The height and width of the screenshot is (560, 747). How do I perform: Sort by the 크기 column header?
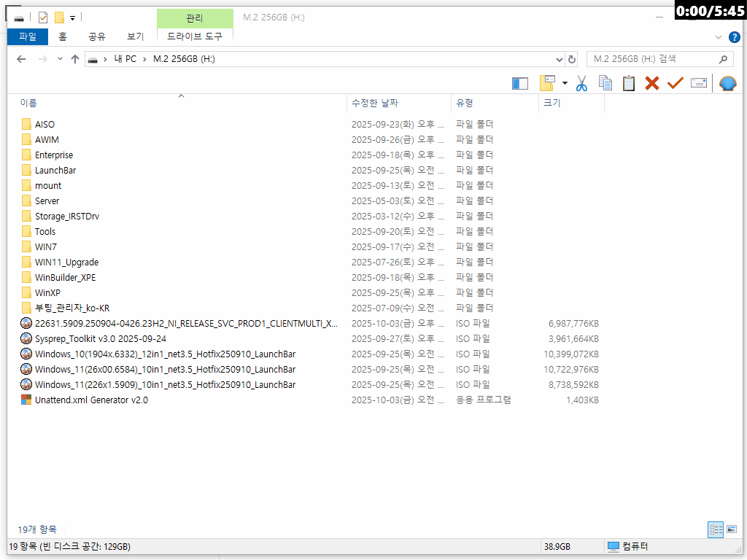click(x=572, y=103)
